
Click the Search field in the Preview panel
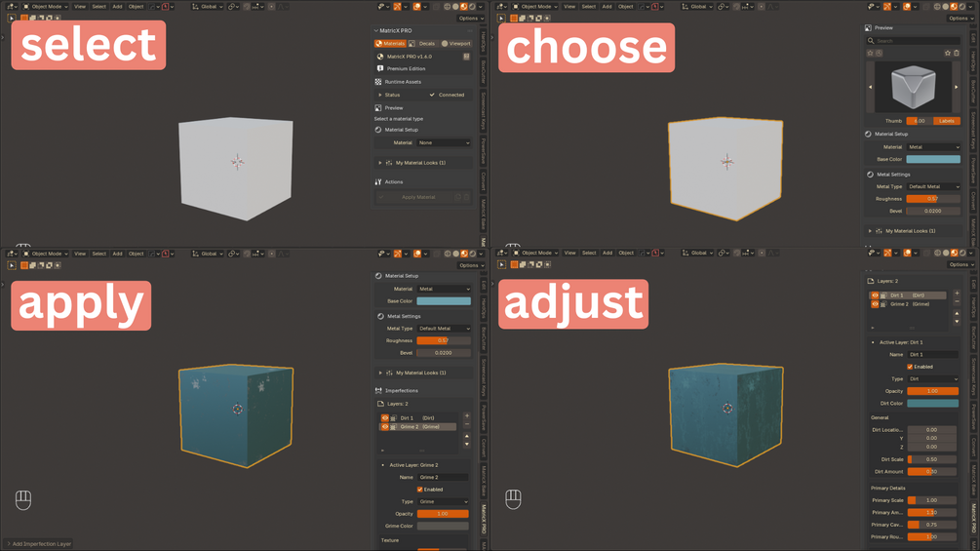tap(913, 41)
